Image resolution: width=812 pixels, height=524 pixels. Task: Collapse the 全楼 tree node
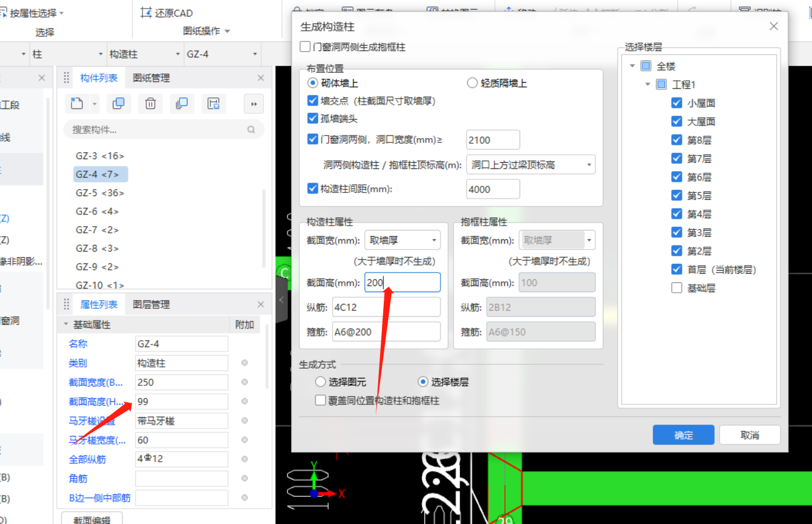pyautogui.click(x=632, y=66)
